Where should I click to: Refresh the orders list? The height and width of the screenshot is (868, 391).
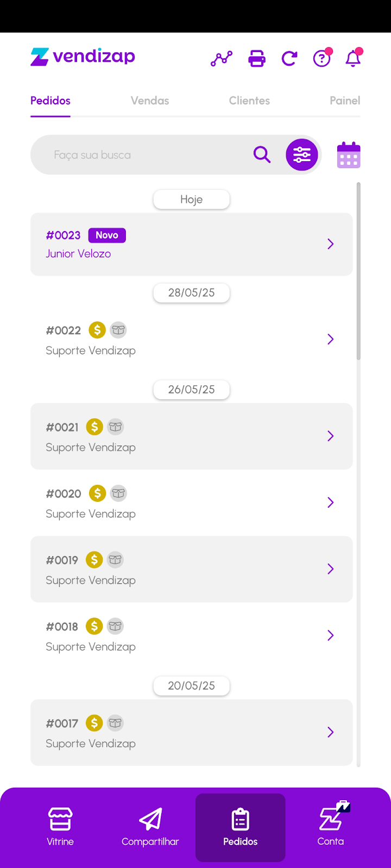(289, 58)
